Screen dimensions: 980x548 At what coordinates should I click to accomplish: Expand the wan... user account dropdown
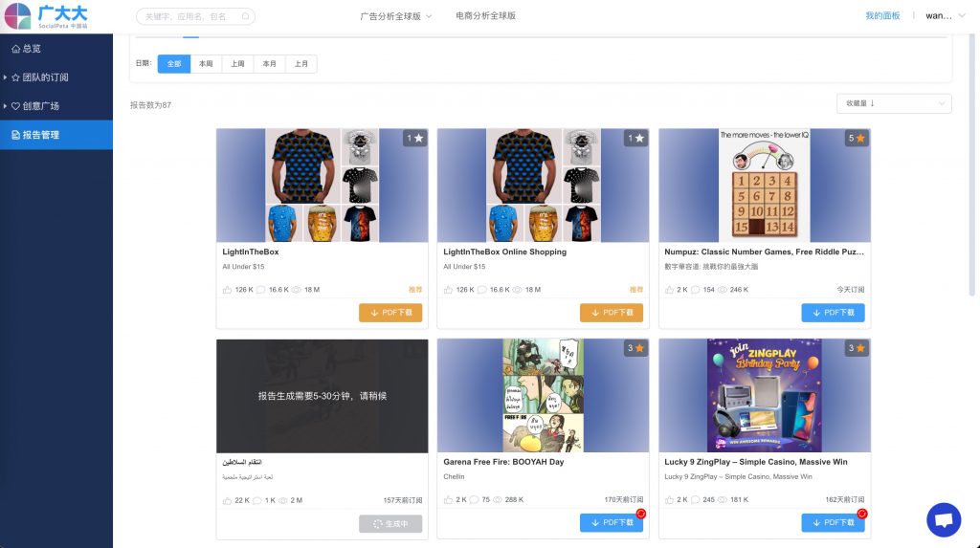(x=946, y=15)
